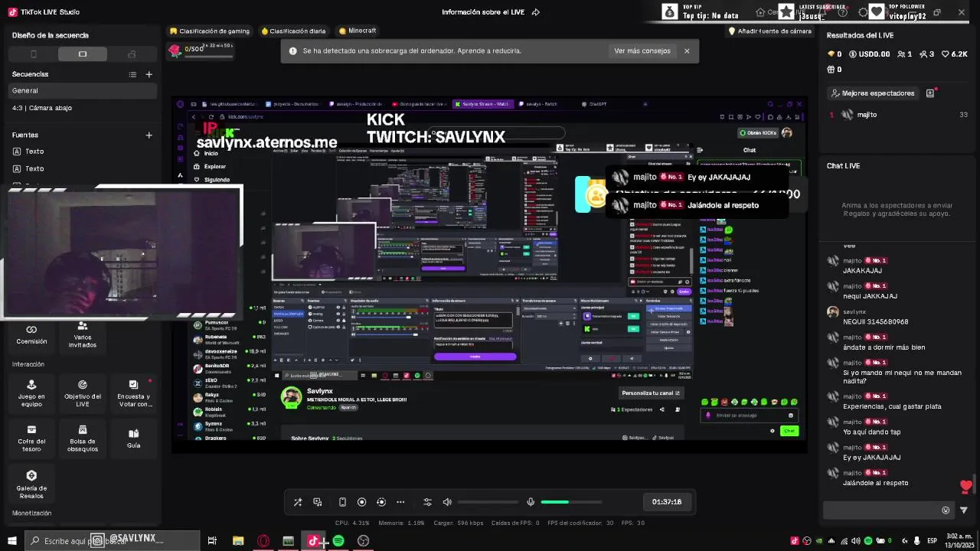Click the Windows search box
Screen dimensions: 980x551
(x=113, y=541)
